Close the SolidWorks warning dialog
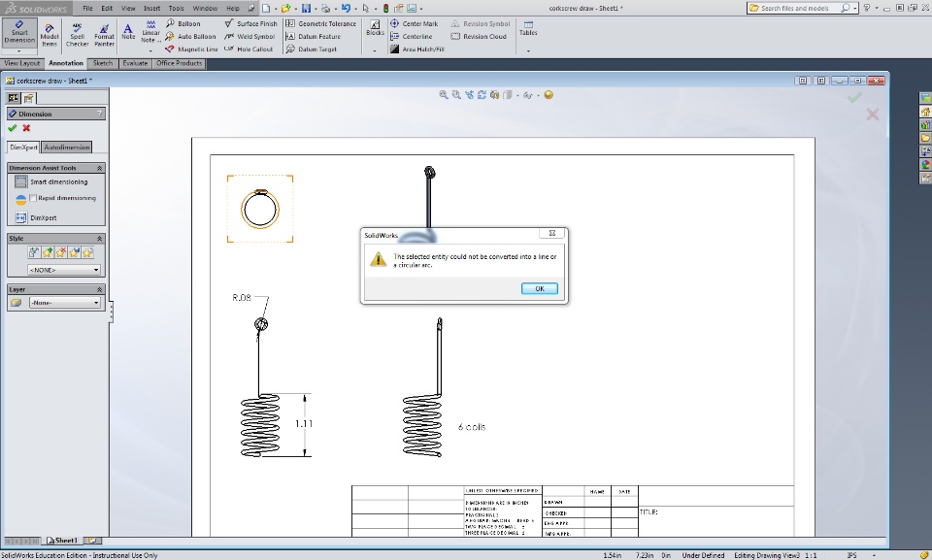 (551, 233)
